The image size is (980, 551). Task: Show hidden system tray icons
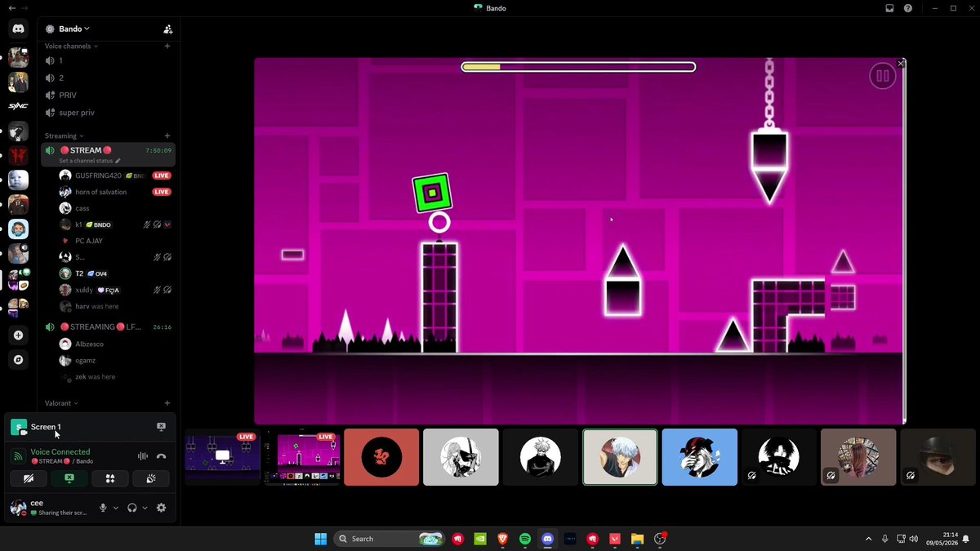[868, 539]
